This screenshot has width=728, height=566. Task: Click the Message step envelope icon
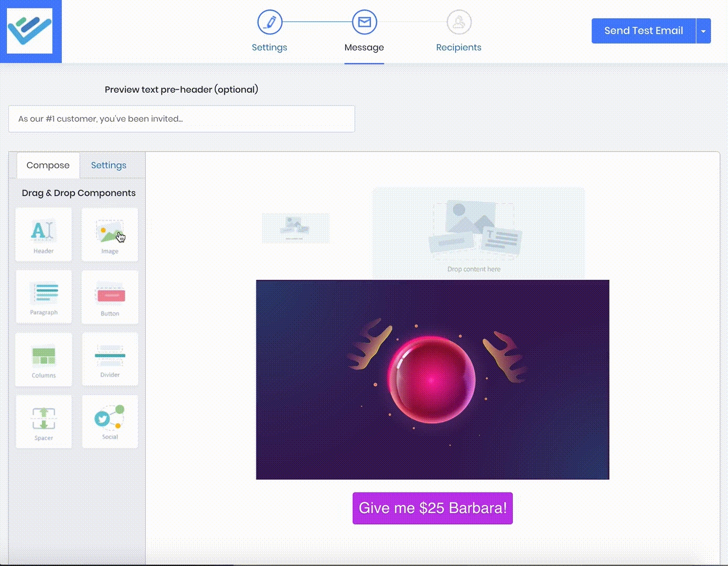coord(365,22)
